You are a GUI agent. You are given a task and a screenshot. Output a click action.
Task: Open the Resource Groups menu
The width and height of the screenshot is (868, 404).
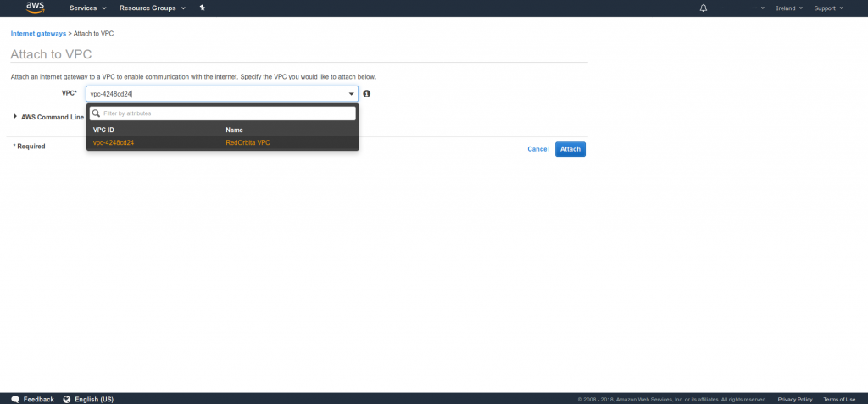pos(152,8)
